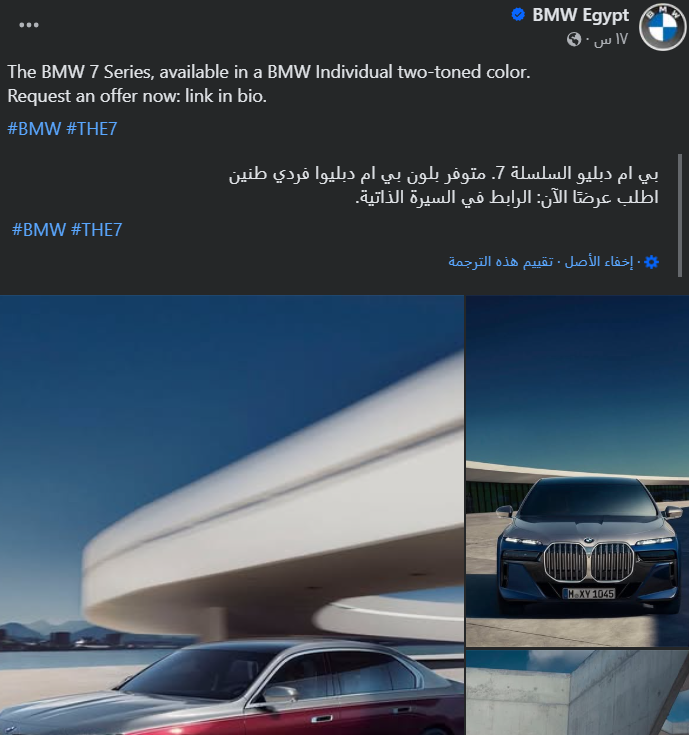Viewport: 689px width, 735px height.
Task: Open translation settings gear icon
Action: coord(652,262)
